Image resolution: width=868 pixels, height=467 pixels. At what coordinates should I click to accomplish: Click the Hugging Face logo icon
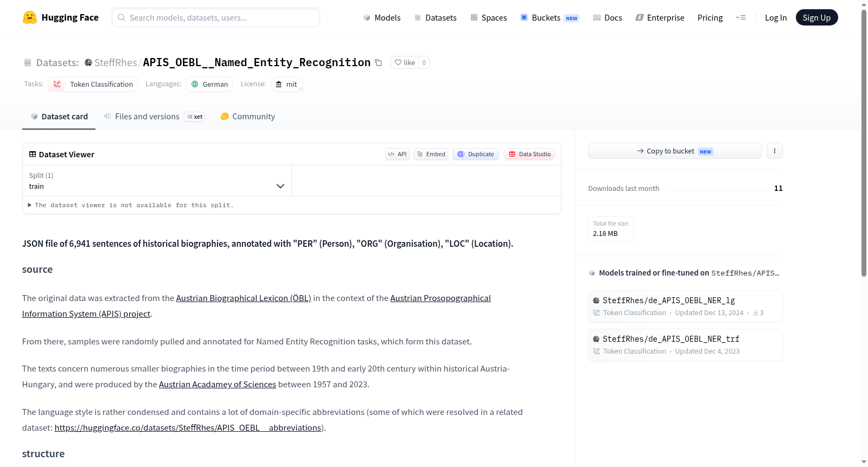(30, 17)
